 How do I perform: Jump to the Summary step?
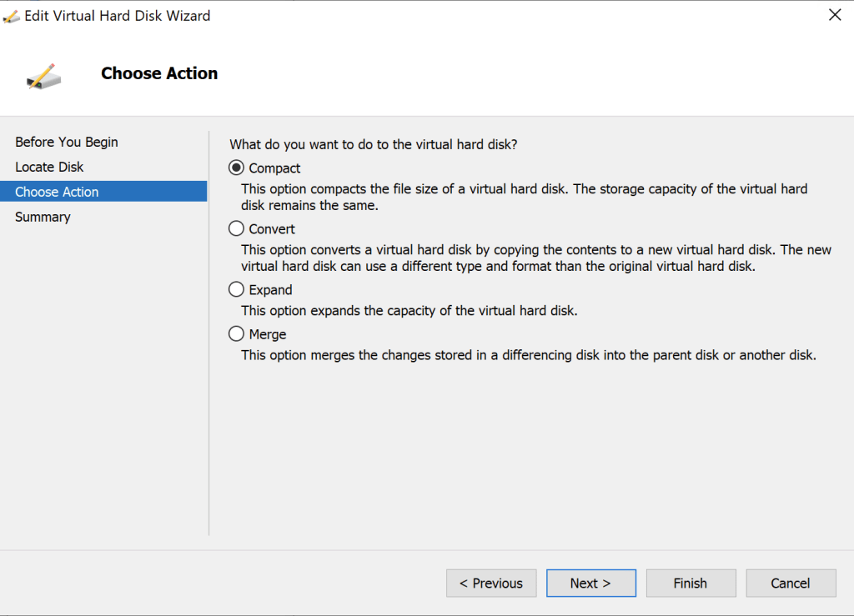43,217
